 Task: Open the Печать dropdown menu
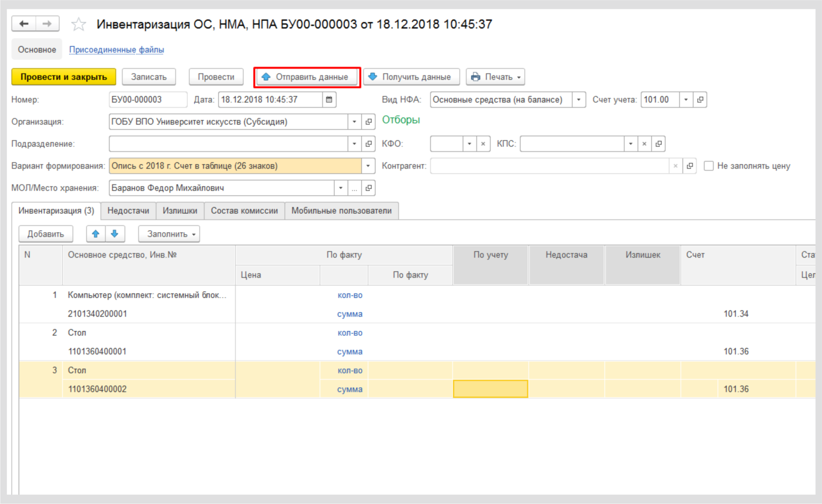[x=495, y=77]
